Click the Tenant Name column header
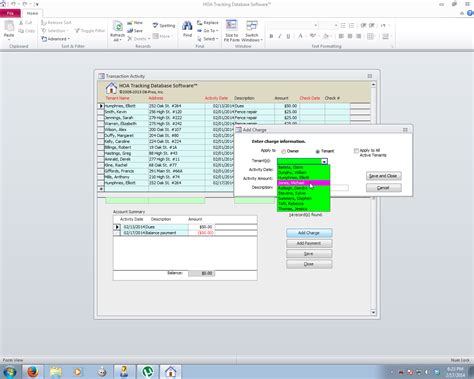Viewport: 474px width, 379px height. tap(117, 98)
